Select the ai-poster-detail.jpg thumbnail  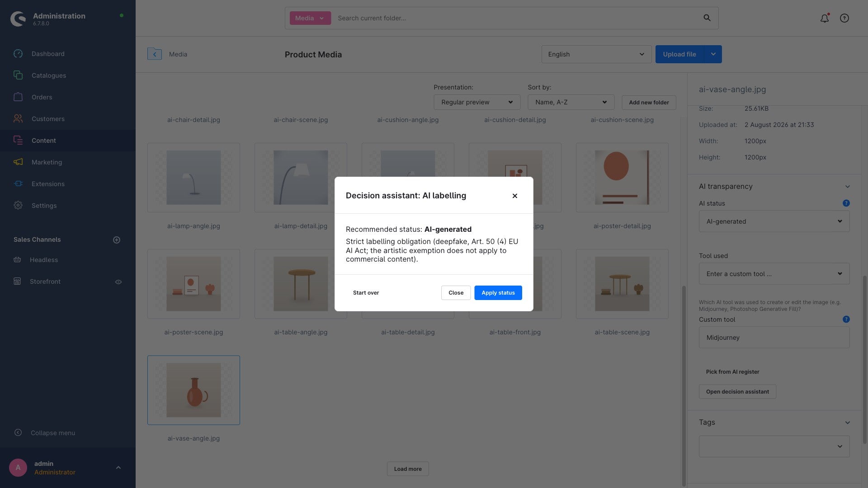pos(622,178)
